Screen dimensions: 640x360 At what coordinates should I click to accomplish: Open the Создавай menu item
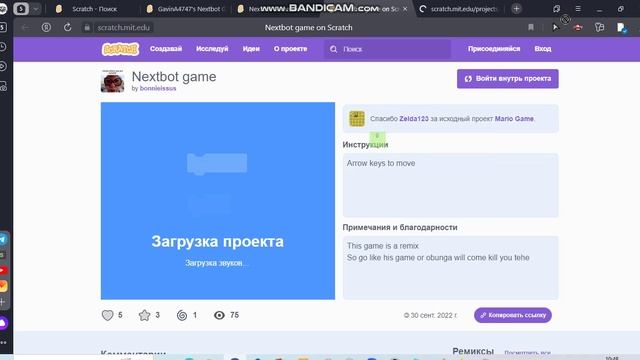(166, 49)
